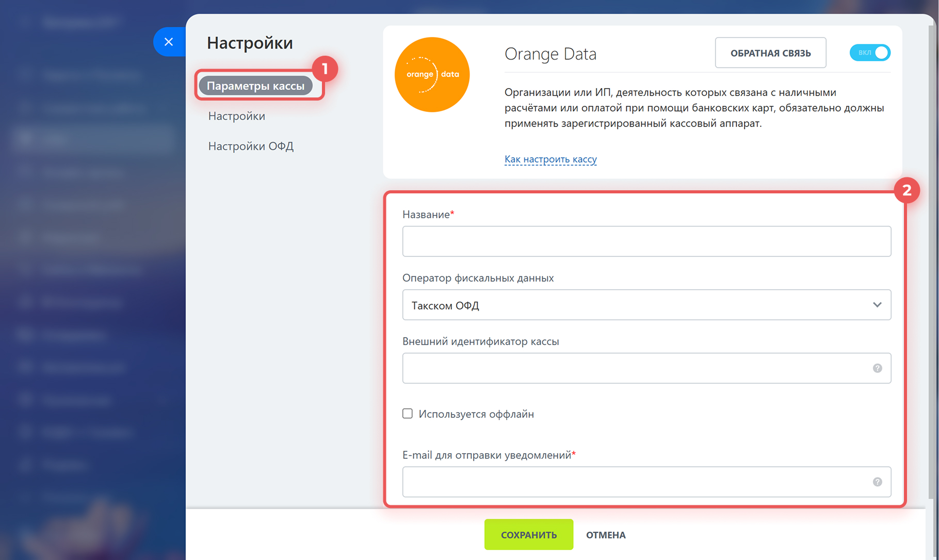Show help for Внешний идентификатор кассы

[x=877, y=368]
